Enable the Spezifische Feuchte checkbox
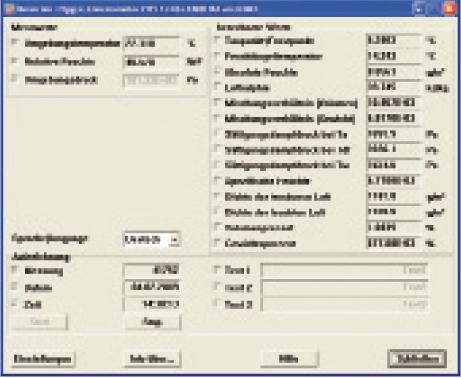Viewport: 461px width, 378px height. (x=217, y=180)
